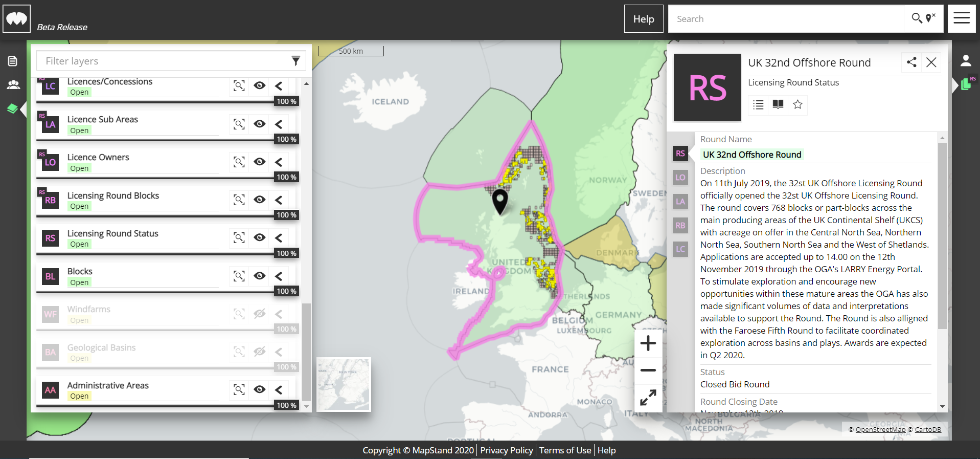Viewport: 980px width, 459px height.
Task: Zoom to extent of Licences/Concessions layer
Action: click(239, 85)
